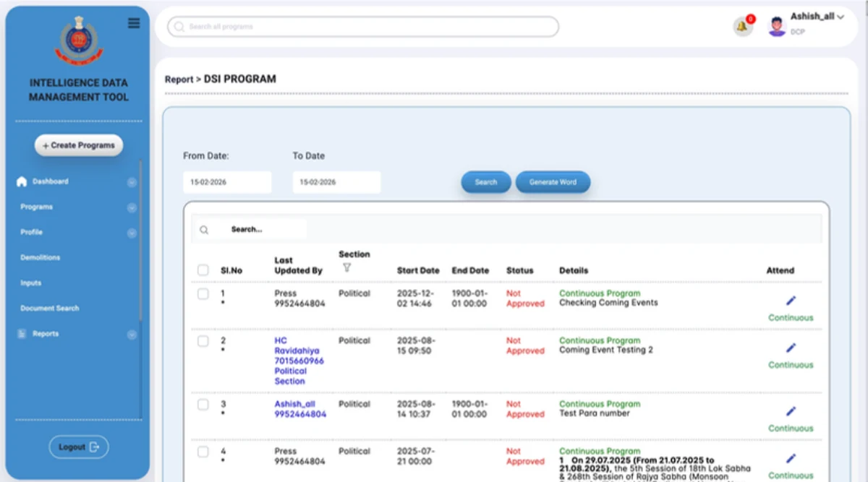Open Ashish_all 9952464804 updater link
The height and width of the screenshot is (482, 868).
coord(300,409)
